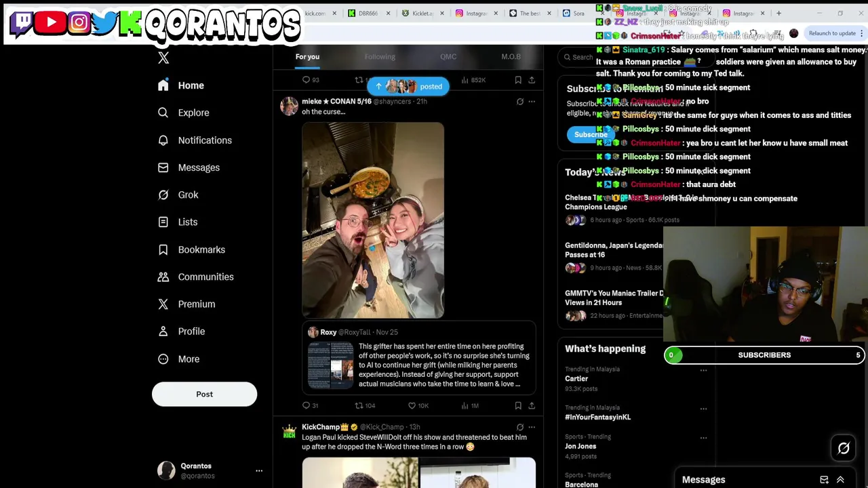Reply to mieke's post with 31 replies
868x488 pixels.
point(310,405)
